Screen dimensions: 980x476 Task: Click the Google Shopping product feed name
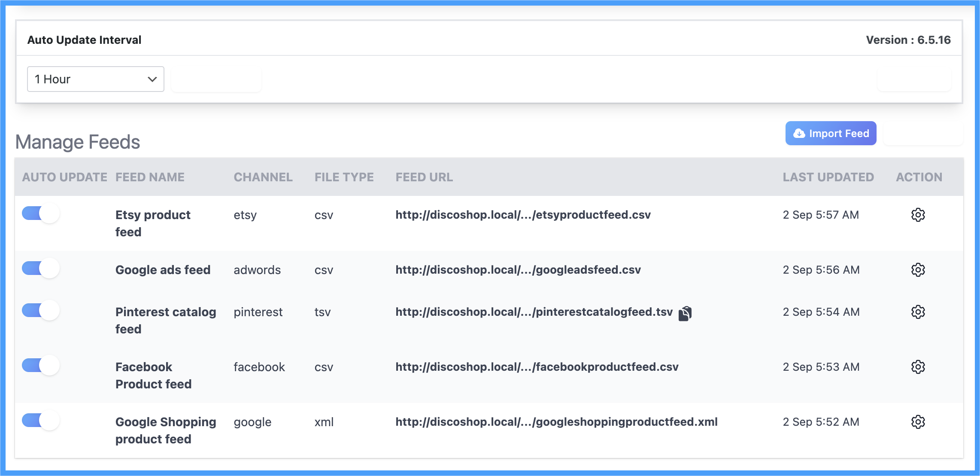tap(166, 430)
